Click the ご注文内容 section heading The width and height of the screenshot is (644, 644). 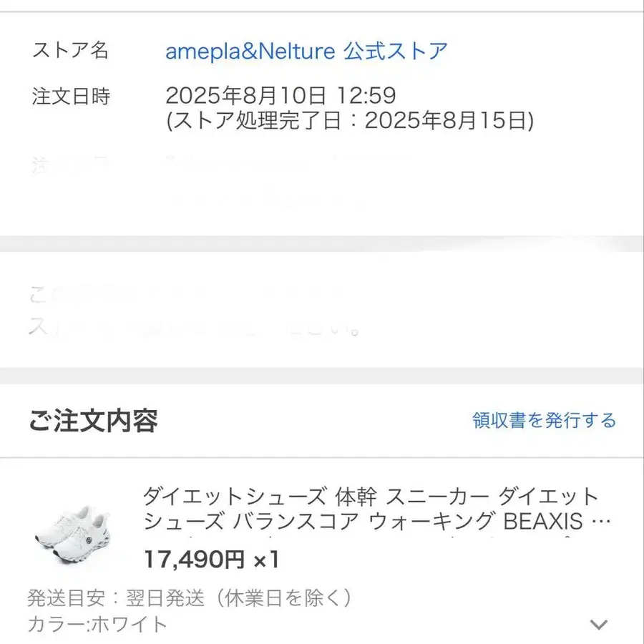point(94,421)
